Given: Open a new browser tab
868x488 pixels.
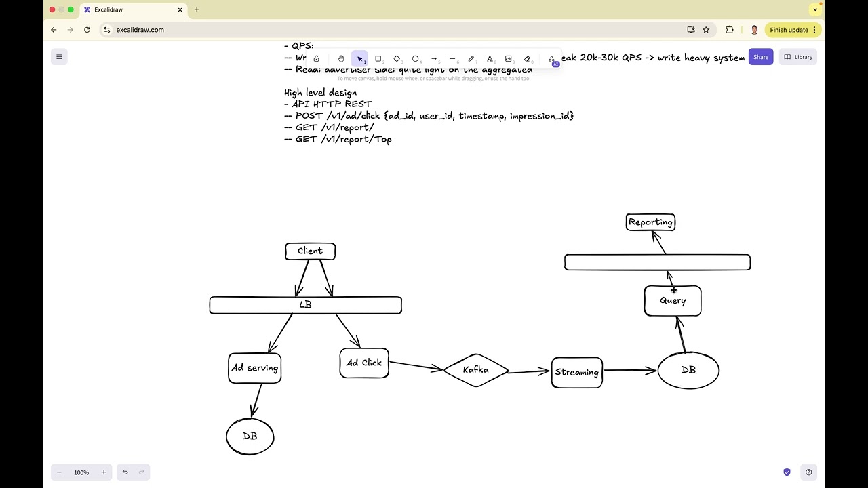Looking at the screenshot, I should [x=197, y=9].
